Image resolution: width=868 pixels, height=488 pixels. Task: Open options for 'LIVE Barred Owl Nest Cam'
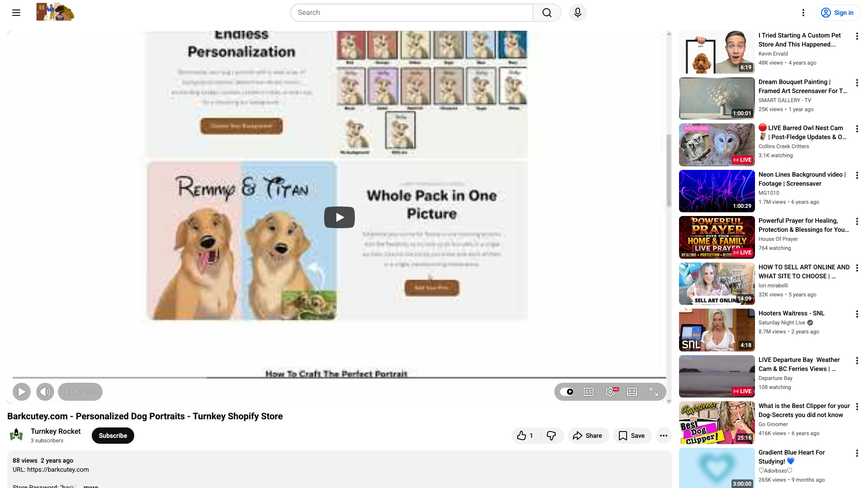coord(857,129)
